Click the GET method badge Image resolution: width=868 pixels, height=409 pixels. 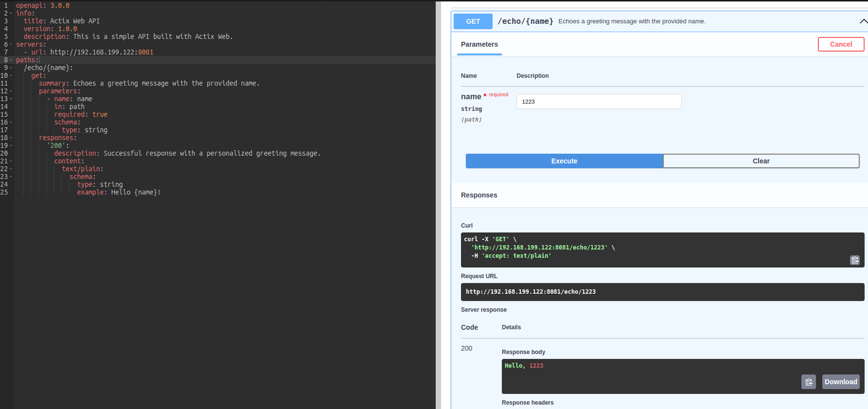tap(473, 21)
